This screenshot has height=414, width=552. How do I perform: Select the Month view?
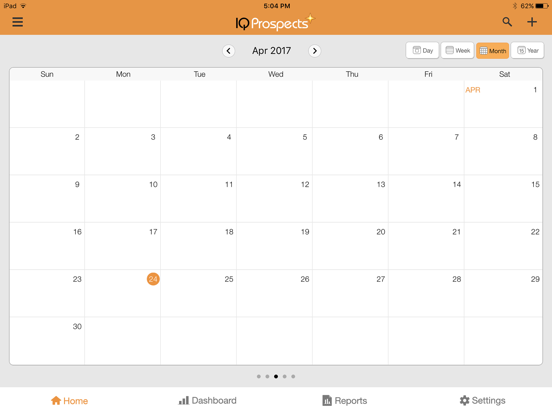tap(493, 50)
